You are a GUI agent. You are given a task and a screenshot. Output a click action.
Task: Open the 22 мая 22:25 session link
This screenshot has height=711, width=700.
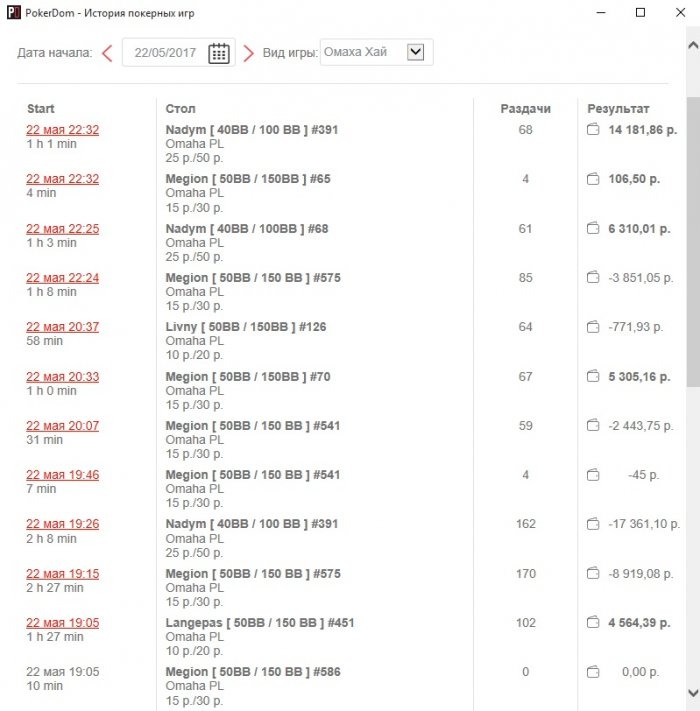63,229
